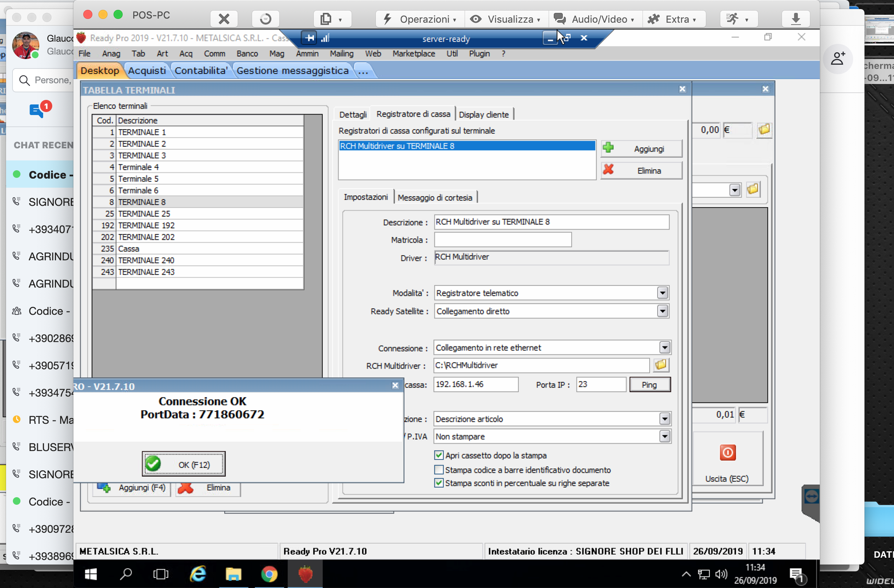This screenshot has height=588, width=894.
Task: Expand the Ready Satellite dropdown
Action: pyautogui.click(x=662, y=311)
